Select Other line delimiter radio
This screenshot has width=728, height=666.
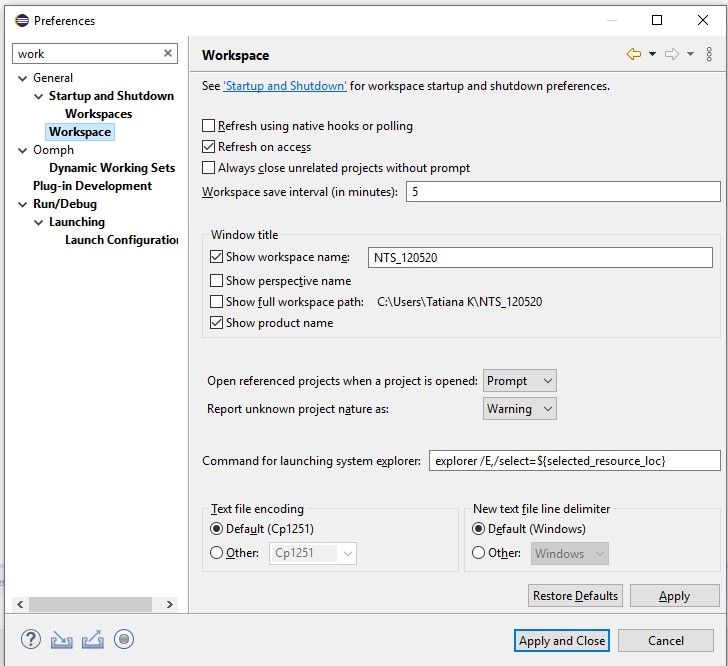(x=478, y=553)
